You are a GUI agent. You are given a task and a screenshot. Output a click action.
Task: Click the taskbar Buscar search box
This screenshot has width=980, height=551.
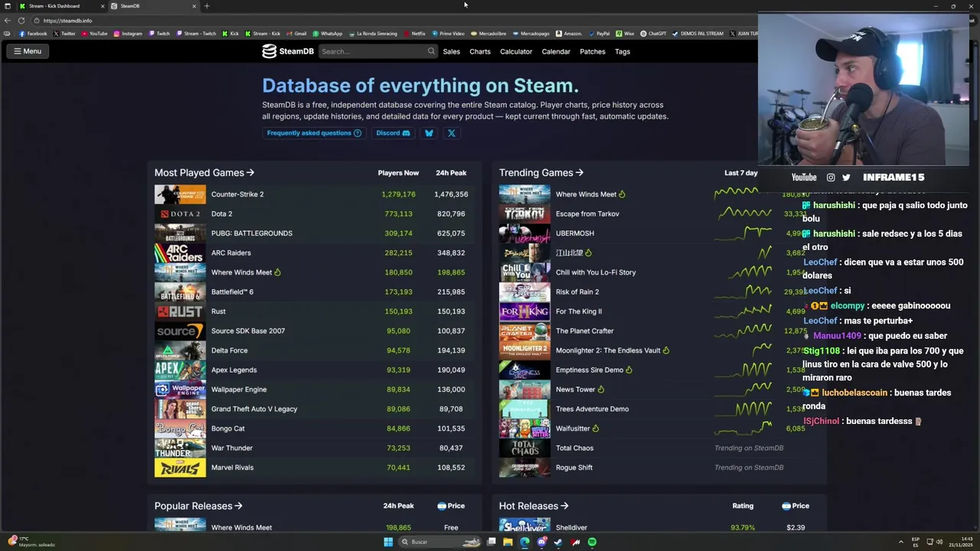439,542
